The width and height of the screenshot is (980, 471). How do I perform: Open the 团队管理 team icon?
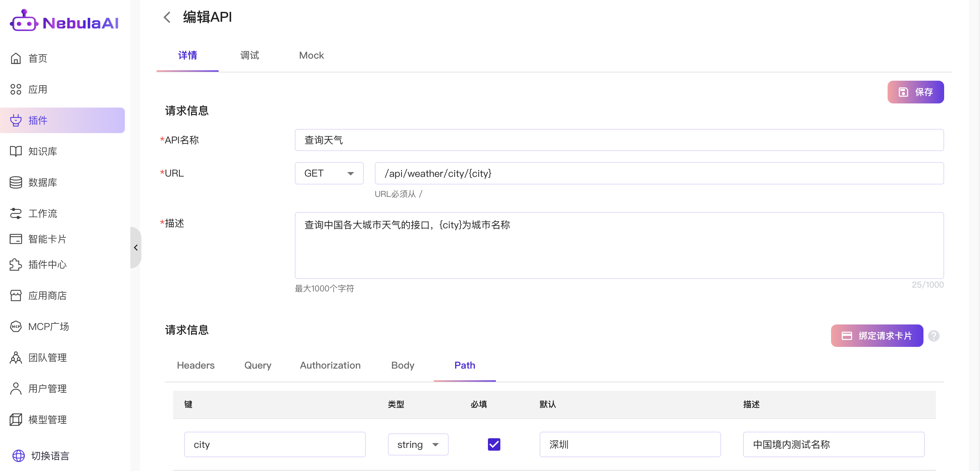(16, 358)
